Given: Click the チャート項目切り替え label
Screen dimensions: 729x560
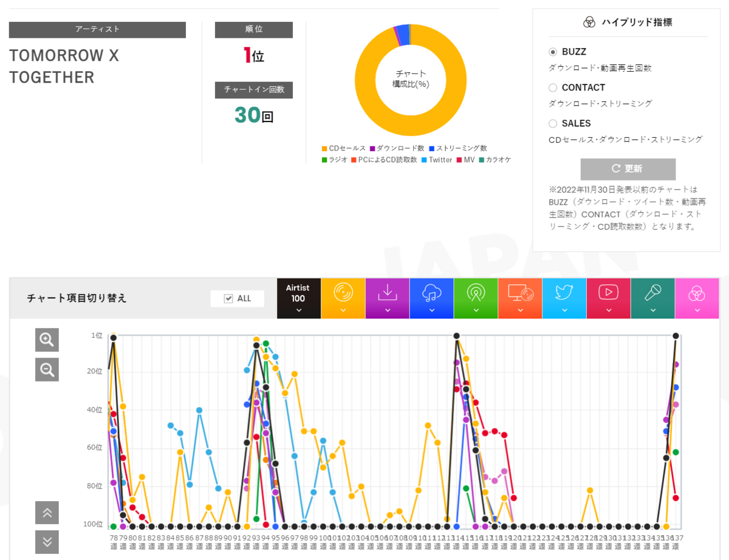Looking at the screenshot, I should tap(77, 298).
